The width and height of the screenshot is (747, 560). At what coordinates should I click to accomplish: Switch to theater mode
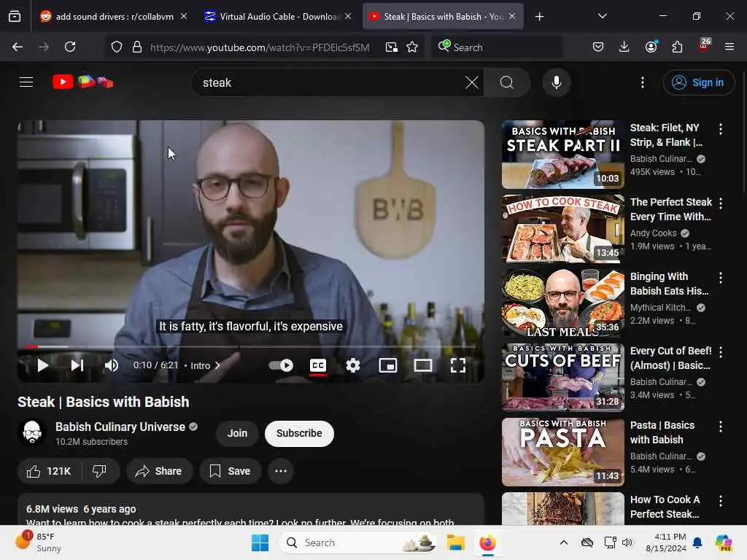[423, 365]
